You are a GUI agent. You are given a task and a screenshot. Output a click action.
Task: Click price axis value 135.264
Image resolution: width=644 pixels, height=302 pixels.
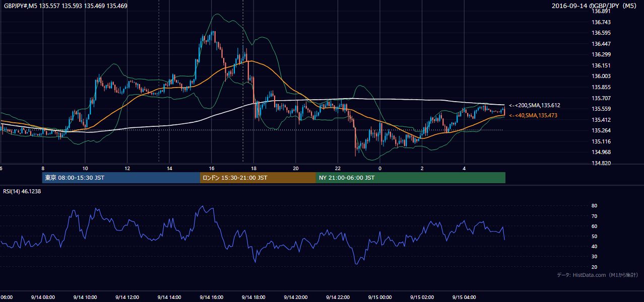[x=601, y=130]
